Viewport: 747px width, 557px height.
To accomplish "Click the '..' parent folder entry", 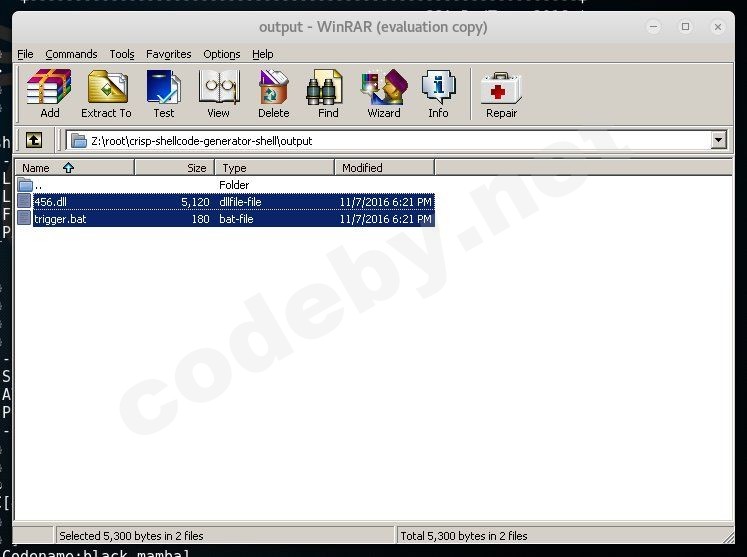I will (x=38, y=186).
